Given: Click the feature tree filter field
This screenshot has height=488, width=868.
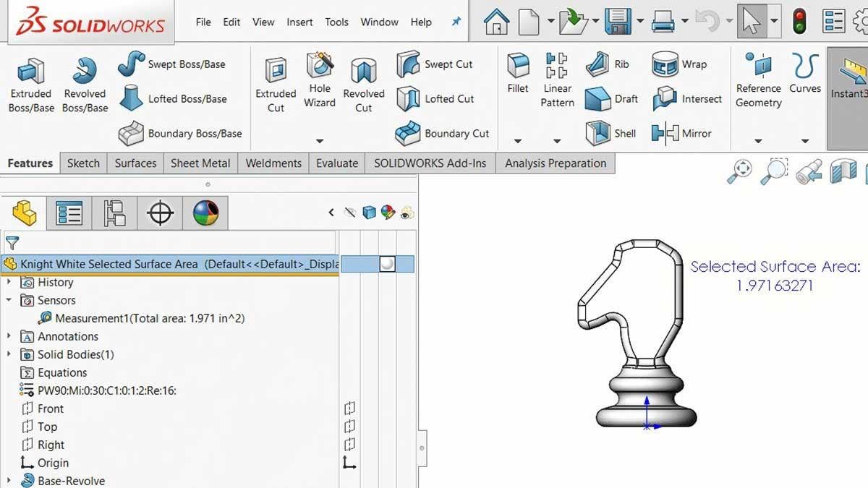Looking at the screenshot, I should [x=169, y=242].
